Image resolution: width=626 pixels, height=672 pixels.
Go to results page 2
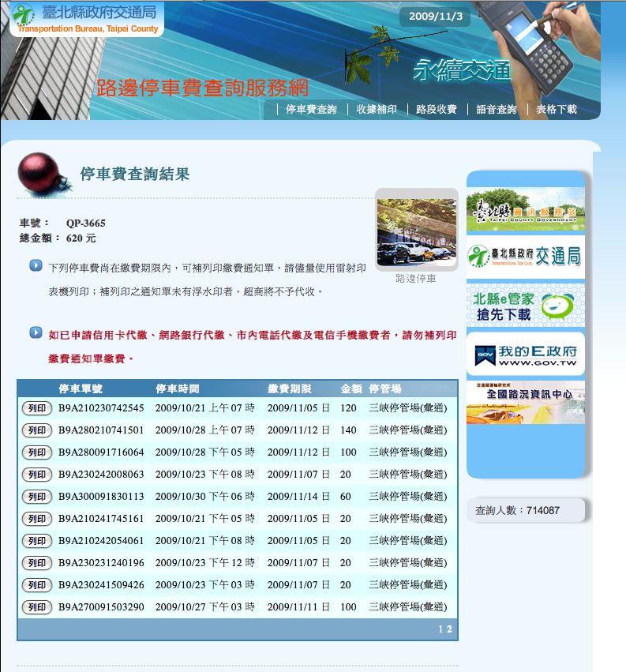tap(449, 629)
